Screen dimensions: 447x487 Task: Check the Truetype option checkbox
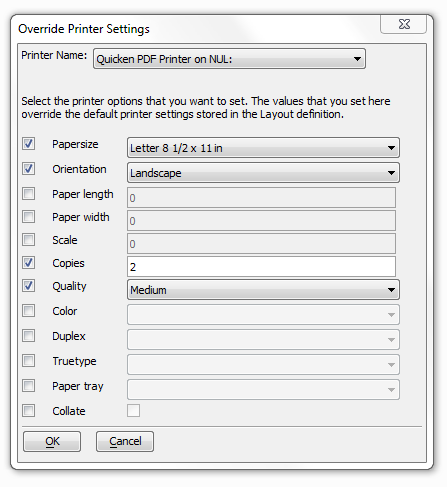[x=28, y=361]
